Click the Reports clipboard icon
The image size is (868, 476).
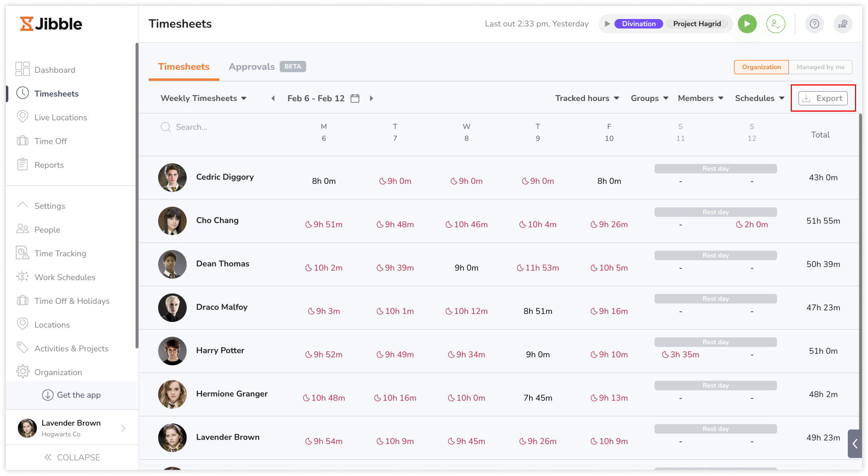click(x=23, y=164)
